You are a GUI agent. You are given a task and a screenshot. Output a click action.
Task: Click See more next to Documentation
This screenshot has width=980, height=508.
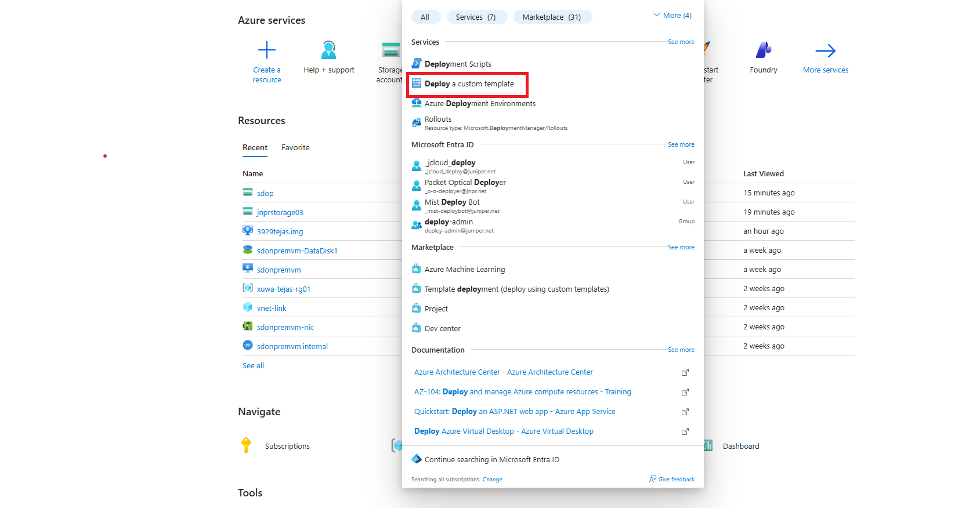click(x=681, y=350)
